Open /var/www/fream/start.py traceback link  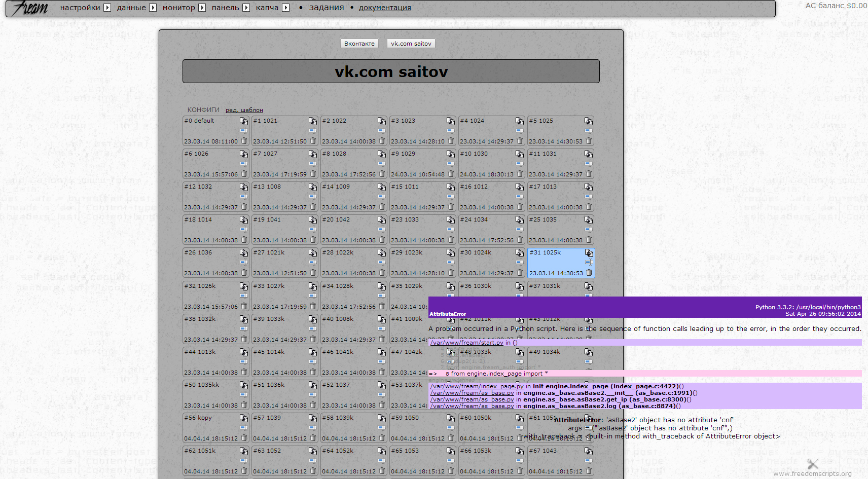(467, 343)
